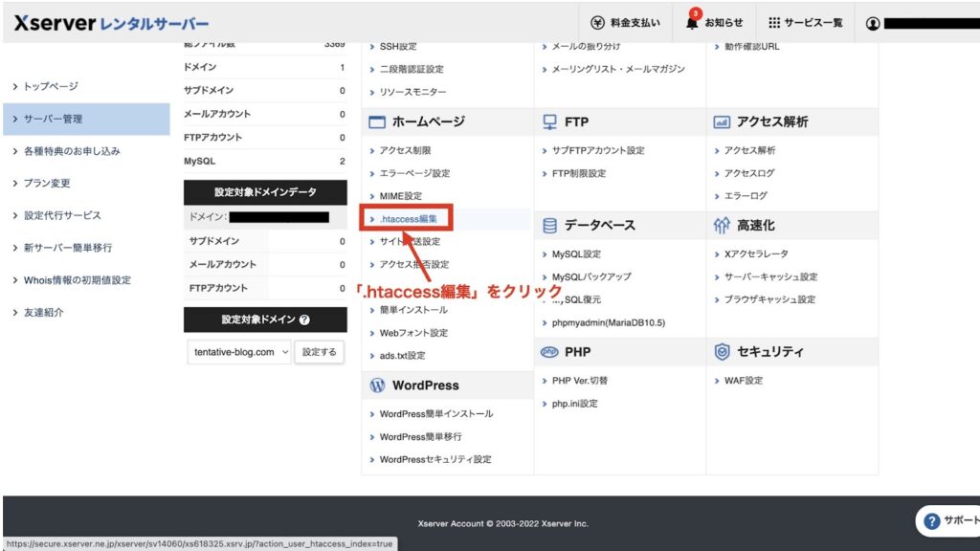Open メーリングリスト・メールマガジン link
The height and width of the screenshot is (551, 980).
coord(618,69)
